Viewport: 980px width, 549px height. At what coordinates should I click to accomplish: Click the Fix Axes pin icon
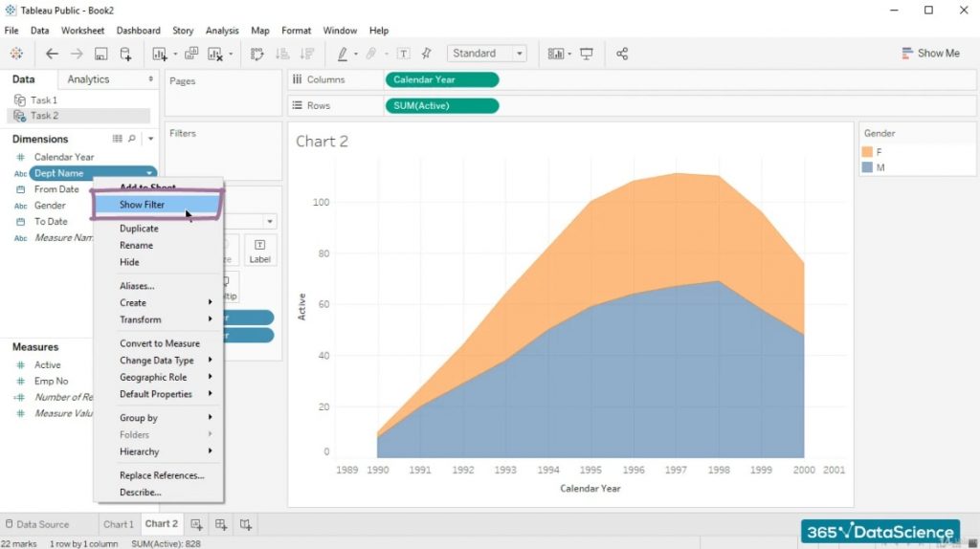click(427, 54)
